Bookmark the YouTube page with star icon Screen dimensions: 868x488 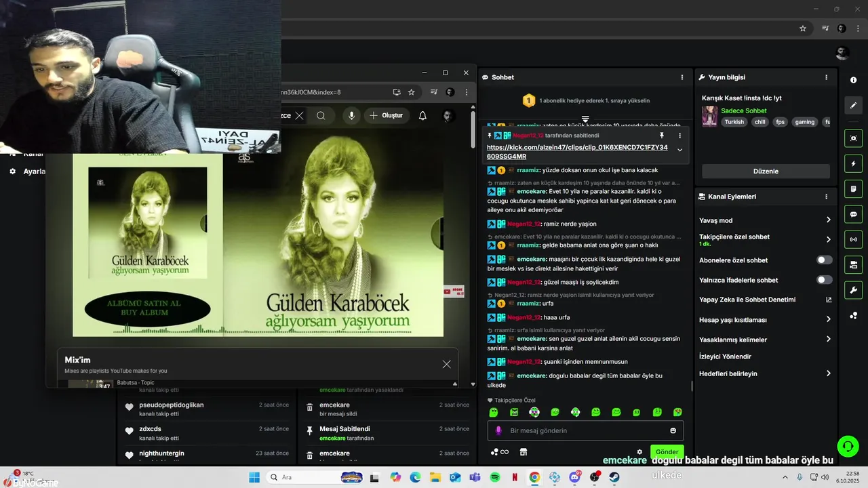[x=412, y=92]
